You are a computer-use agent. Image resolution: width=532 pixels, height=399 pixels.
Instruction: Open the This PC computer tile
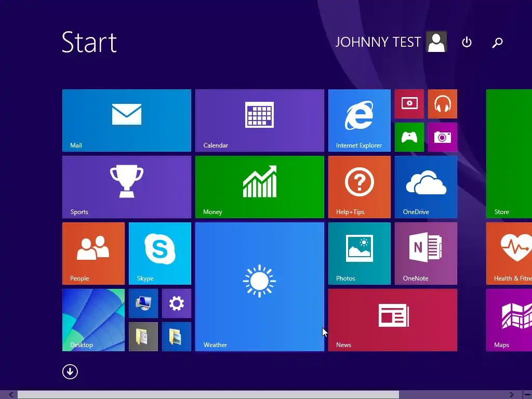click(143, 303)
